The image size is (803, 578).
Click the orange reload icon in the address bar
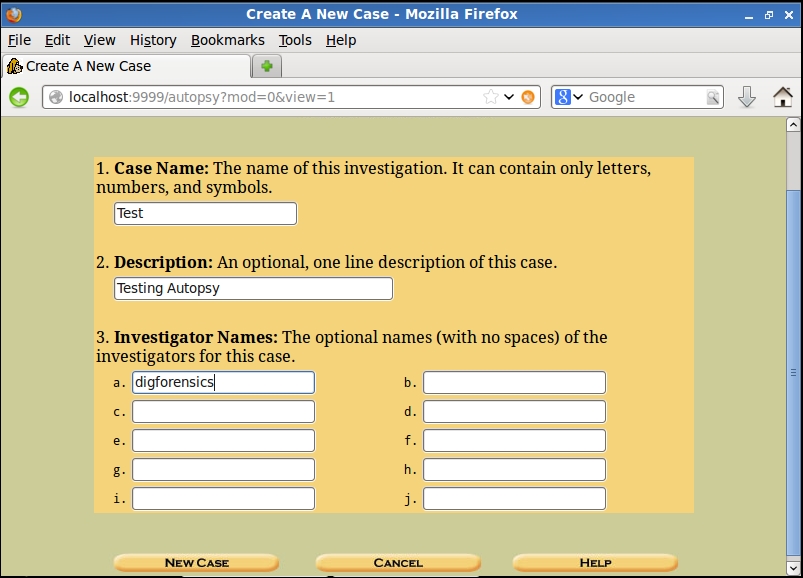pyautogui.click(x=527, y=97)
